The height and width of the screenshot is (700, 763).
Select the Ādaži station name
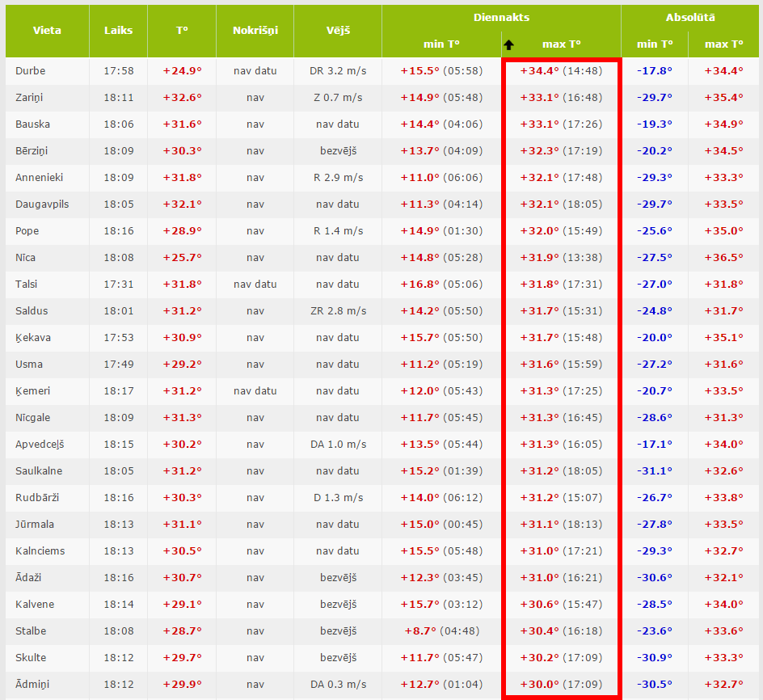(28, 577)
